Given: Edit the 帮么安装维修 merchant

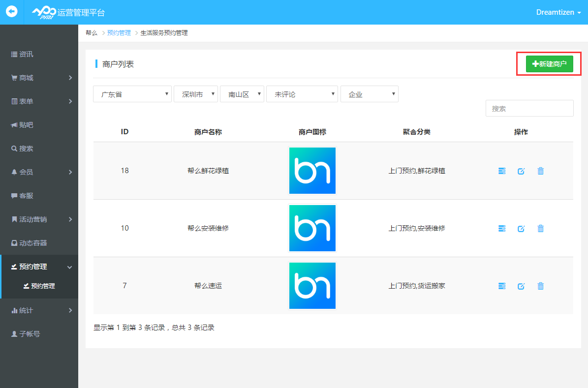Looking at the screenshot, I should click(x=521, y=228).
